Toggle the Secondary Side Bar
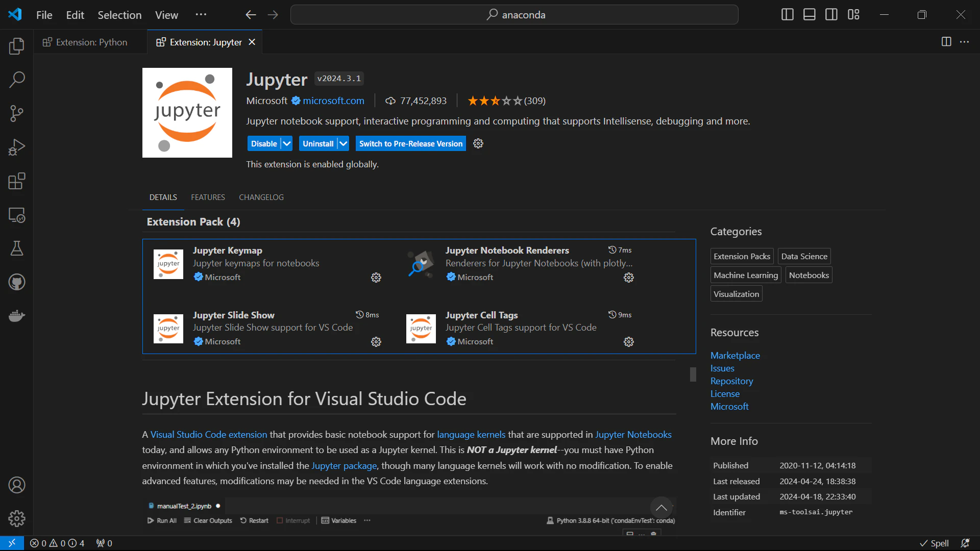Screen dimensions: 980x551 pyautogui.click(x=831, y=15)
